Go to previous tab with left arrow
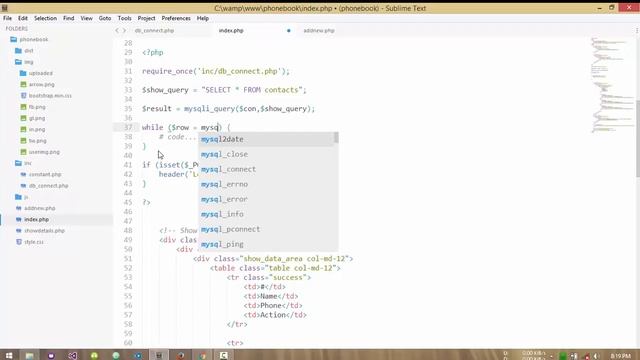This screenshot has height=360, width=640. tap(117, 31)
